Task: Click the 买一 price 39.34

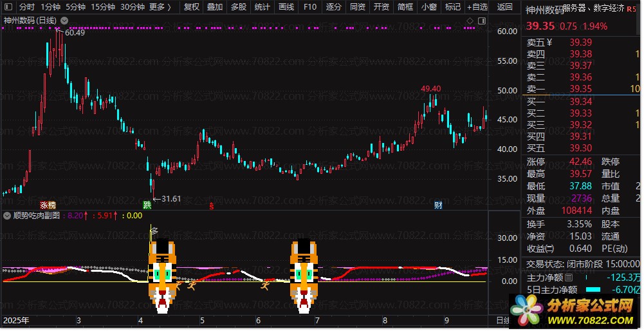Action: point(581,101)
